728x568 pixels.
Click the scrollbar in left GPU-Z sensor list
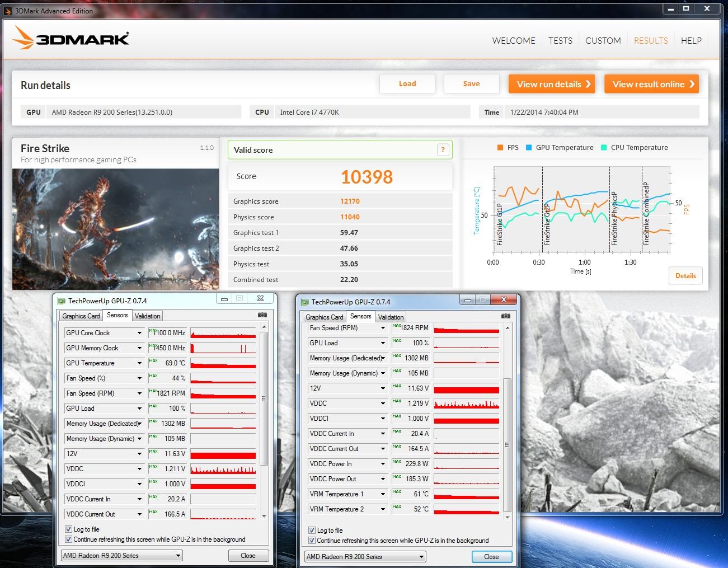click(x=264, y=397)
